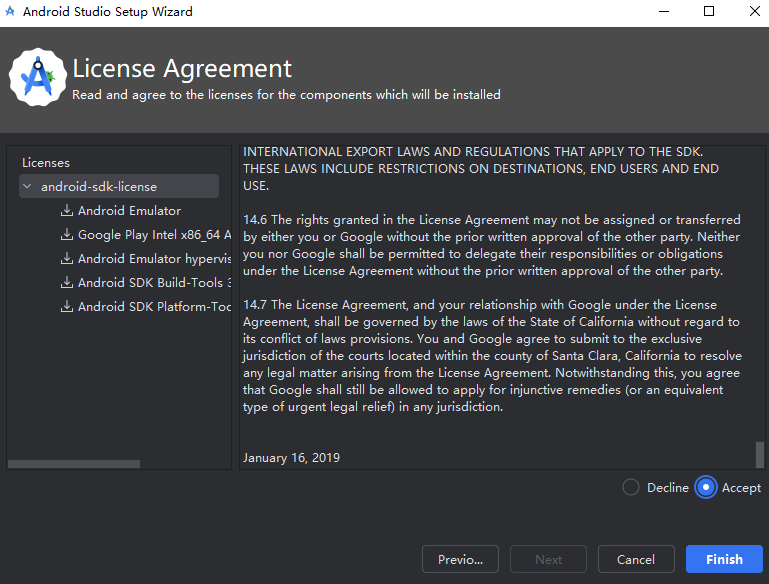This screenshot has height=584, width=769.
Task: Select Android Emulator component
Action: [x=129, y=210]
